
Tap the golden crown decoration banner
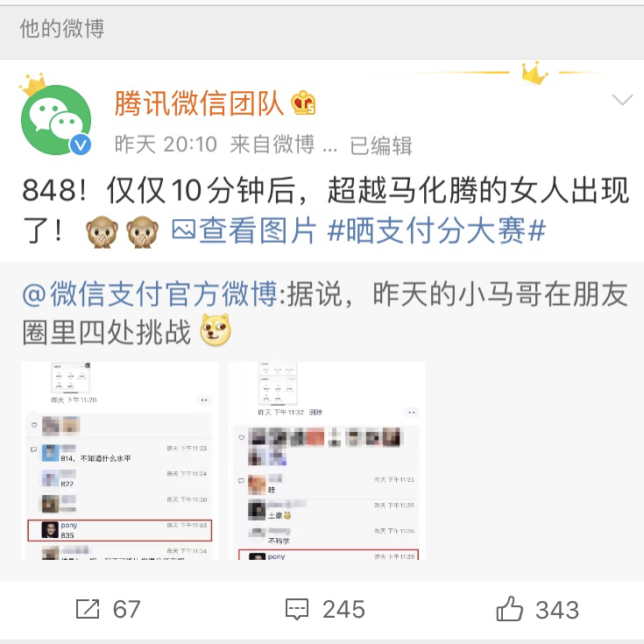(534, 73)
